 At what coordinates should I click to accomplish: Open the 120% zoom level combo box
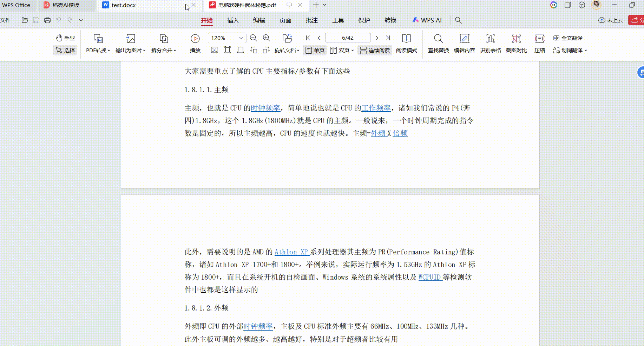click(x=226, y=38)
